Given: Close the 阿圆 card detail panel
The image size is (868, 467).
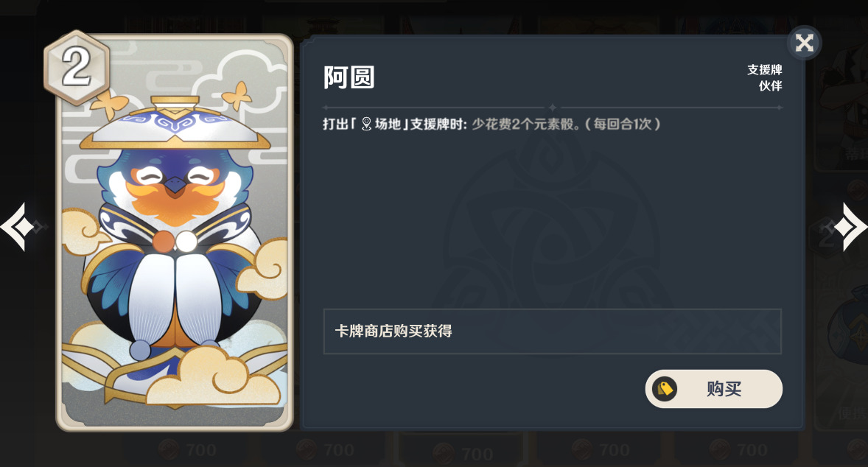Looking at the screenshot, I should (x=804, y=43).
